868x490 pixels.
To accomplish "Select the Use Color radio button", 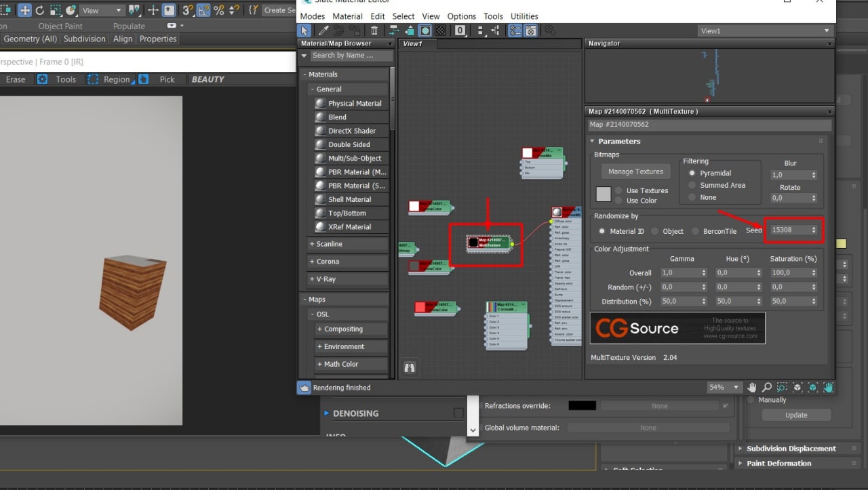I will [618, 201].
